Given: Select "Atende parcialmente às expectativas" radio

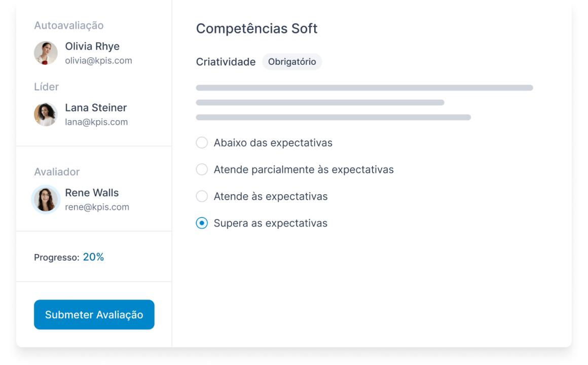Looking at the screenshot, I should click(202, 169).
